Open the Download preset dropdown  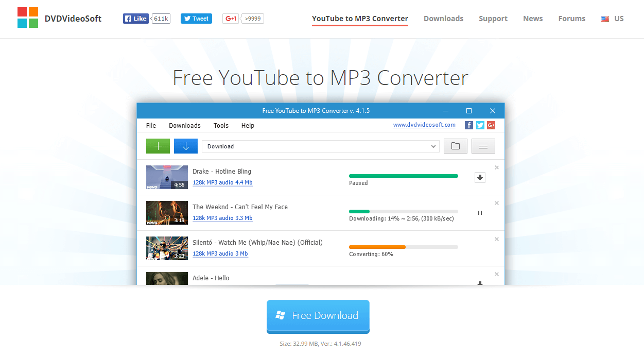(433, 146)
